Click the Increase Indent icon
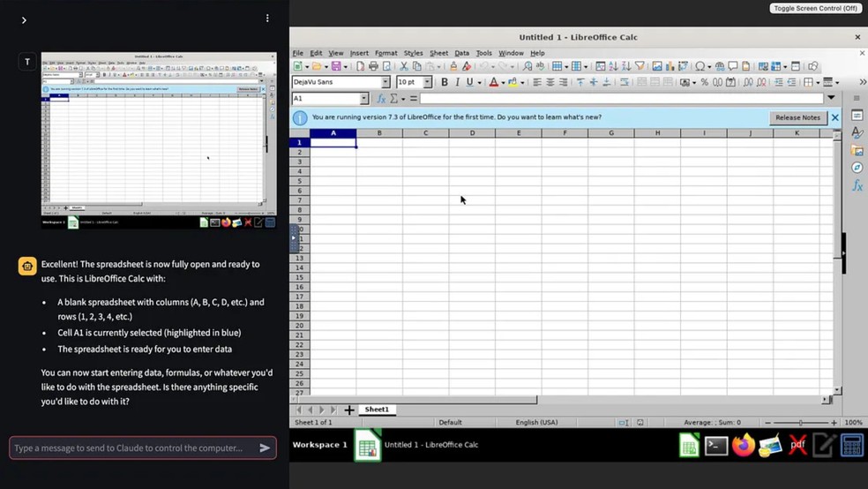Viewport: 868px width, 489px height. click(x=778, y=82)
